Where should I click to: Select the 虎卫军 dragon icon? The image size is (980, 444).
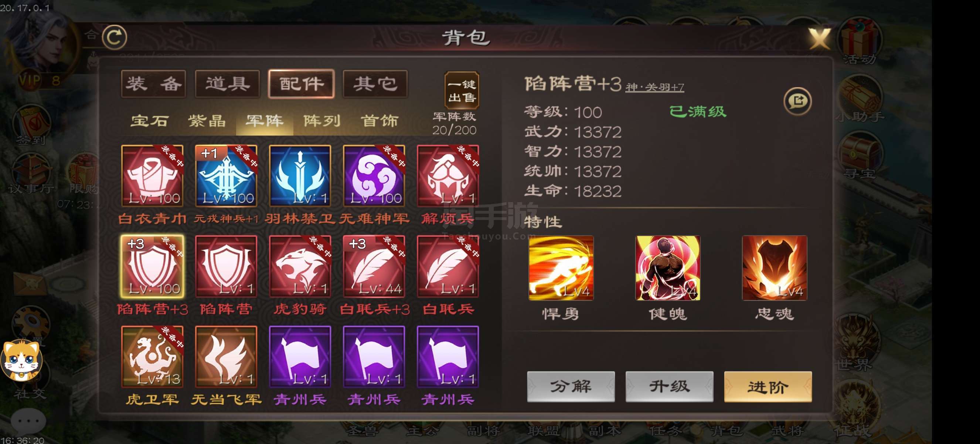[x=152, y=356]
